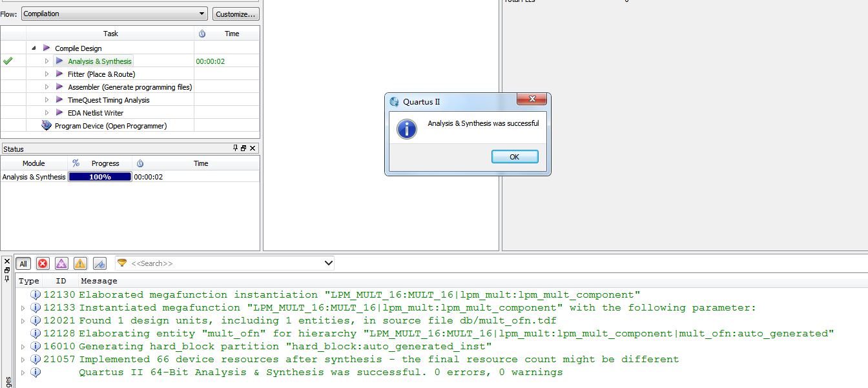Screen dimensions: 868x388
Task: Expand the Analysis & Synthesis successful message
Action: click(x=23, y=373)
